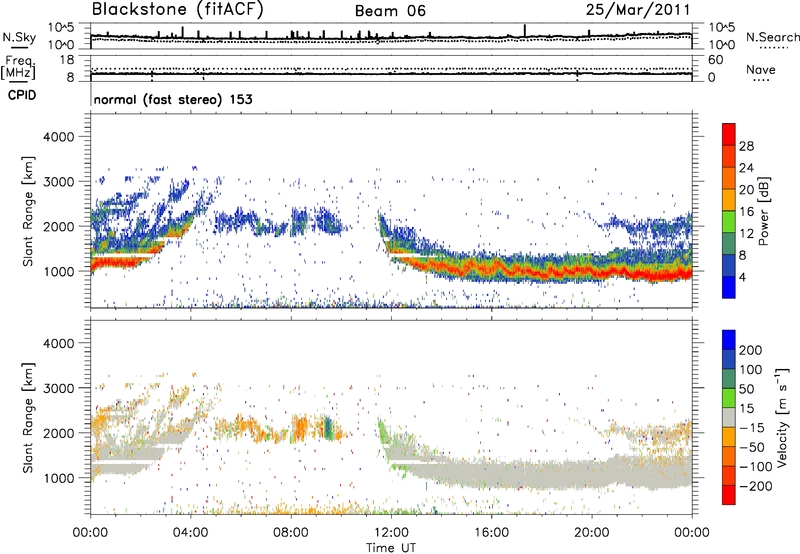Click the "Blackstone (fitACF)" plot title

[177, 9]
